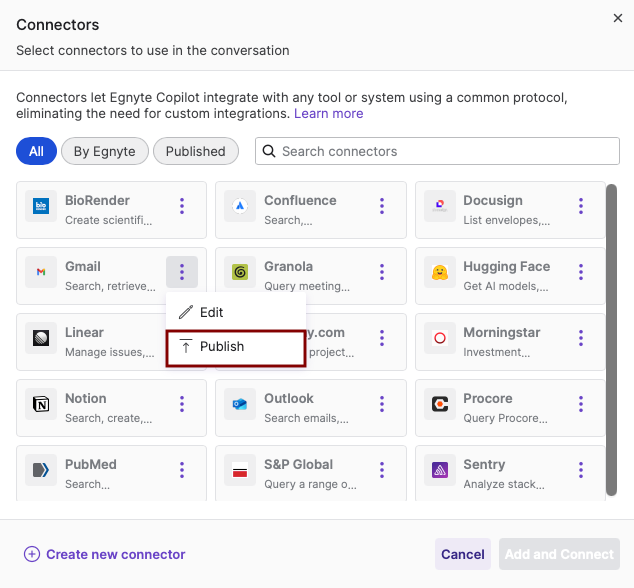The width and height of the screenshot is (634, 588).
Task: Open PubMed's three-dot options menu
Action: click(182, 470)
